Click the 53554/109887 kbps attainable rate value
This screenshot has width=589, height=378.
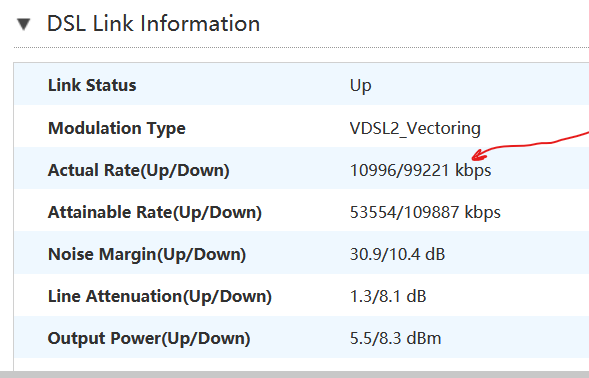click(425, 212)
